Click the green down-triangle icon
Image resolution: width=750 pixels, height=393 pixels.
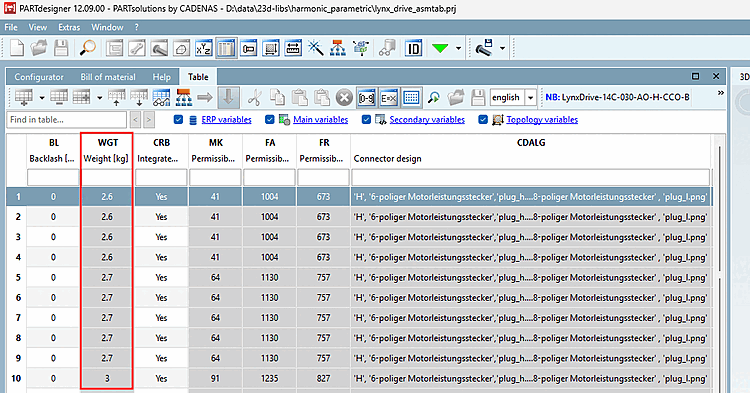[440, 48]
